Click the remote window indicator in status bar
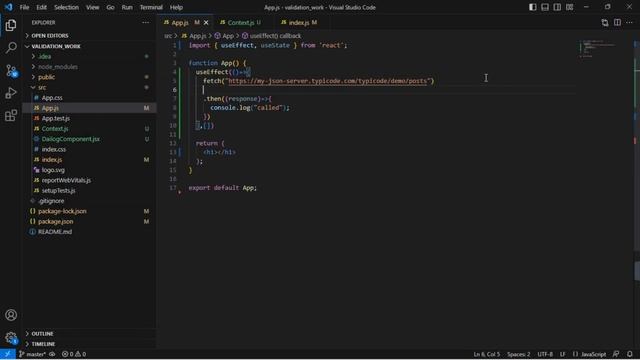Screen dimensions: 640x360 click(x=8, y=354)
